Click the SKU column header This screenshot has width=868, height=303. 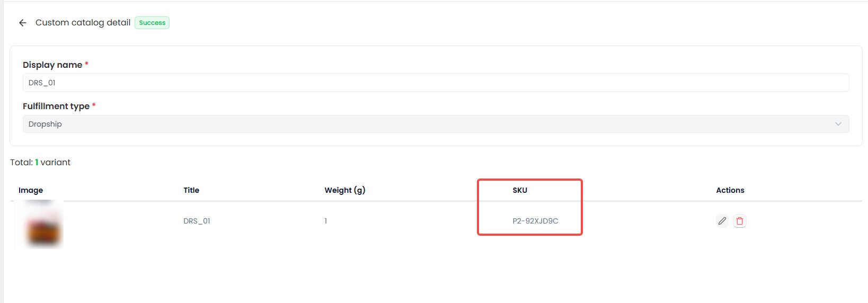click(x=520, y=190)
